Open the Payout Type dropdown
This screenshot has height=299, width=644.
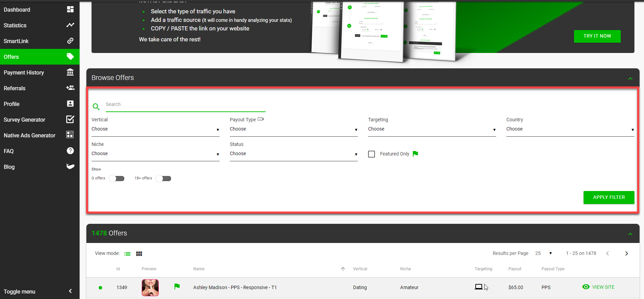coord(294,129)
